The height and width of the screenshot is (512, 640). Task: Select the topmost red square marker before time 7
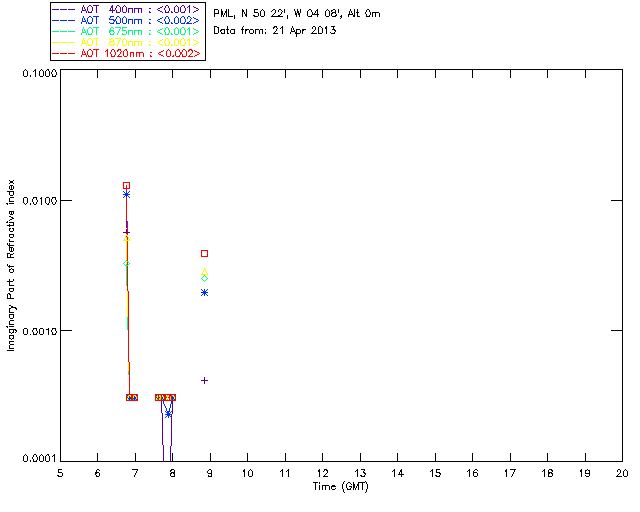click(127, 186)
